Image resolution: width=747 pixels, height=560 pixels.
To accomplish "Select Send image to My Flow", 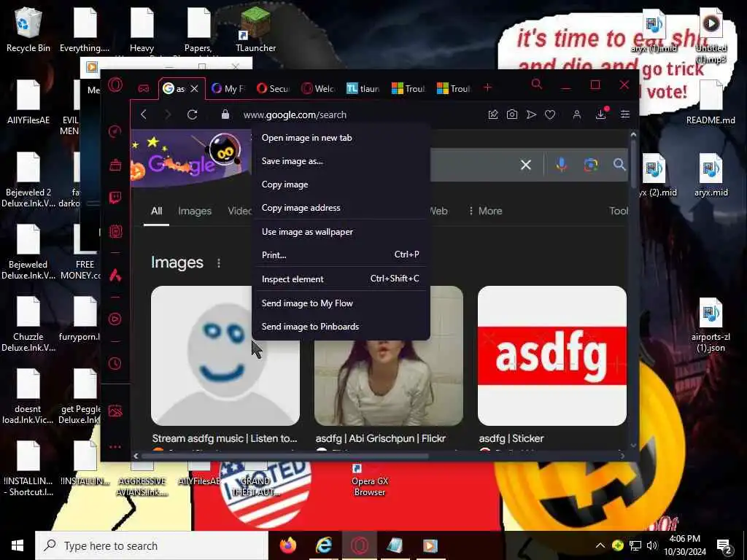I will tap(341, 303).
